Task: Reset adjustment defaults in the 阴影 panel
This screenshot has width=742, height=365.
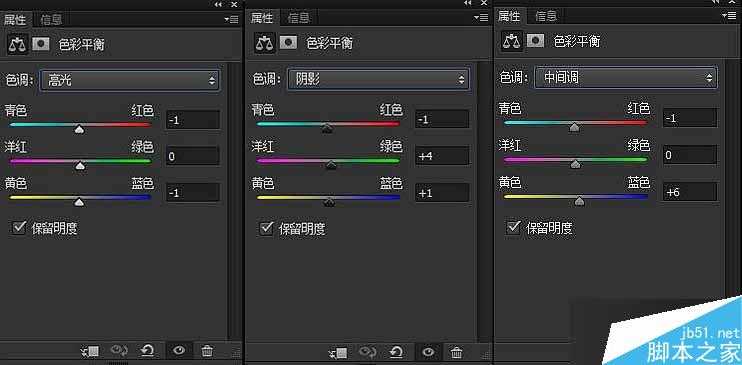Action: (396, 353)
